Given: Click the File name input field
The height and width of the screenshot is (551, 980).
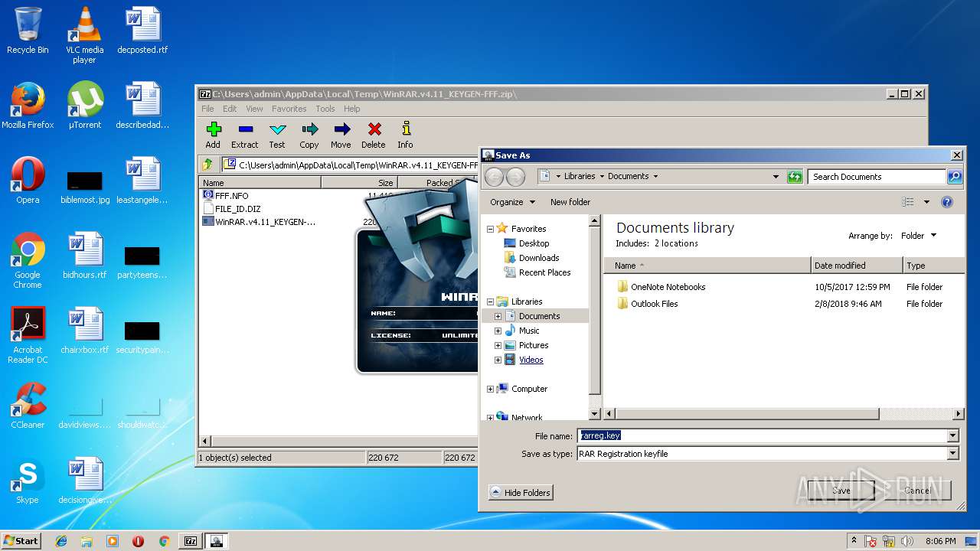Looking at the screenshot, I should 763,435.
